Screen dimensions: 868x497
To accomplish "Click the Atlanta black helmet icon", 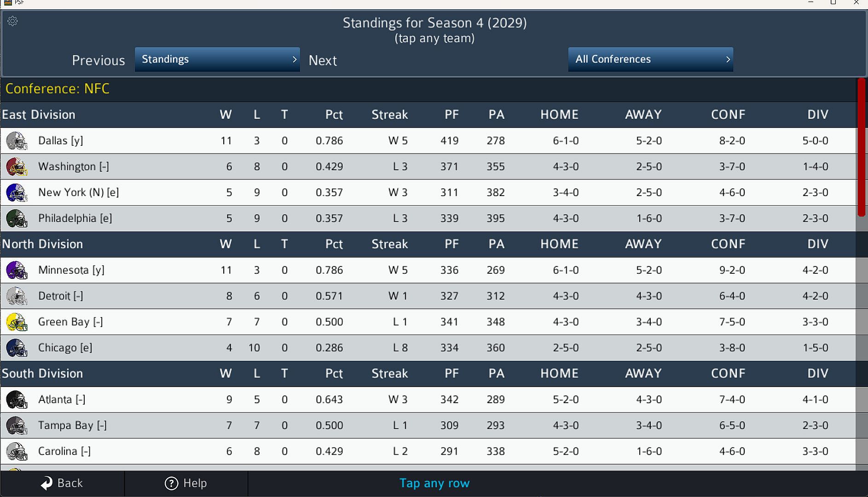I will 17,400.
